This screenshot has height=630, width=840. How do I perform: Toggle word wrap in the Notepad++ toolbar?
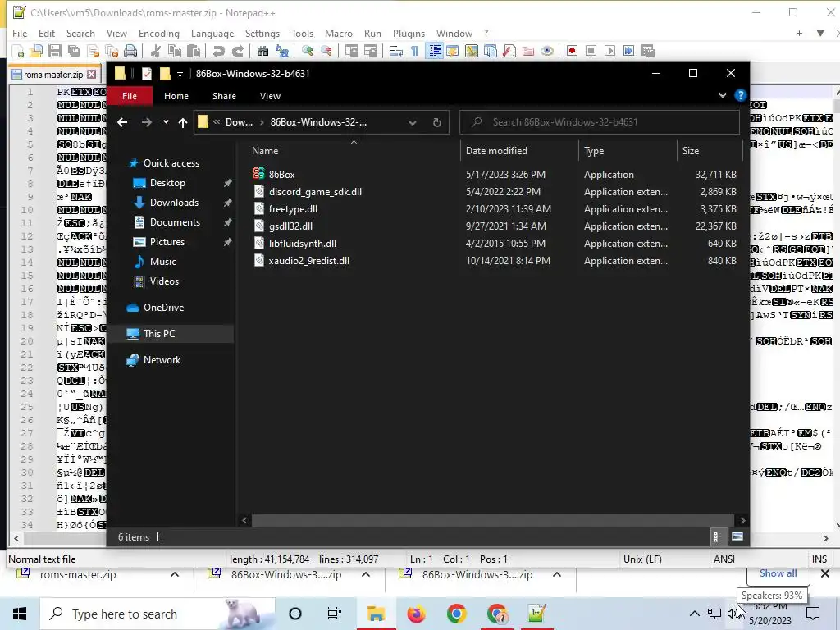pyautogui.click(x=395, y=51)
